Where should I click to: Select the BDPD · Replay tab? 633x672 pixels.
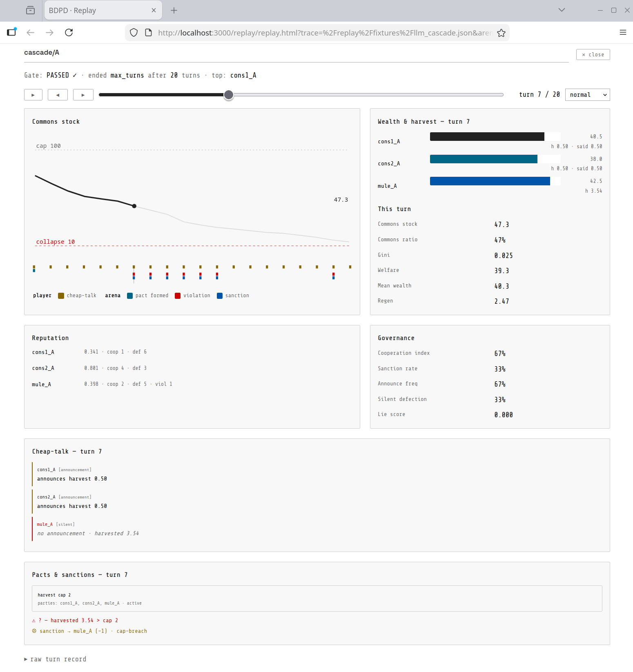click(103, 11)
